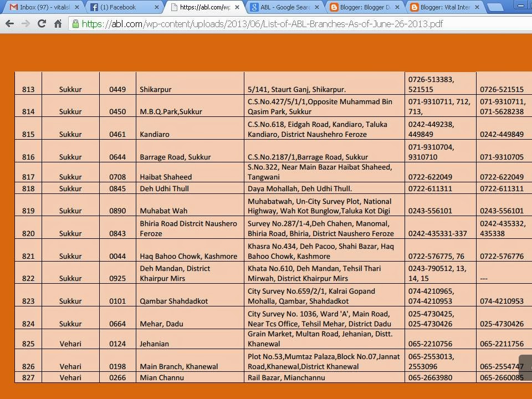Go to the Home page icon
The width and height of the screenshot is (532, 399).
click(x=58, y=24)
